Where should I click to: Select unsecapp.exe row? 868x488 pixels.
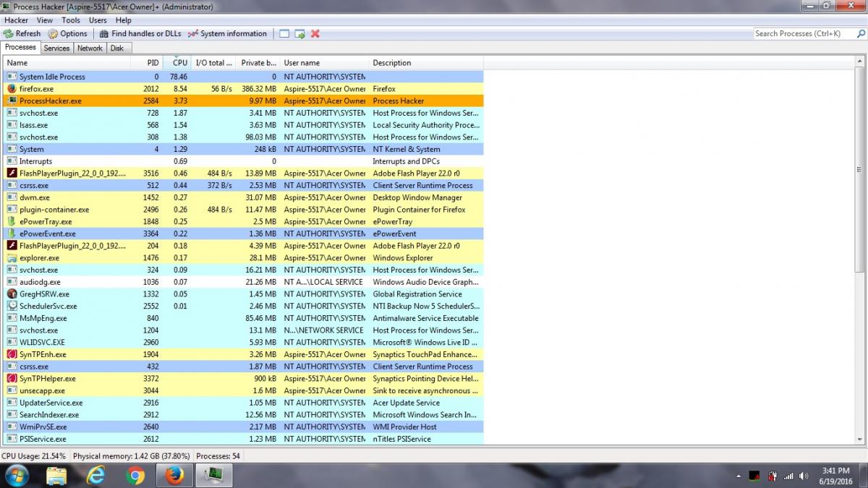click(243, 390)
